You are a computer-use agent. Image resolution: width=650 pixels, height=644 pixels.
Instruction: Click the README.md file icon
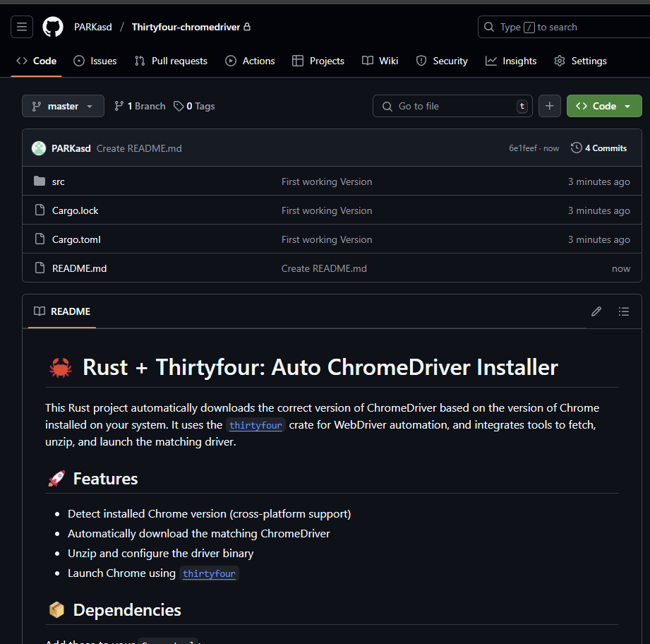[x=40, y=268]
